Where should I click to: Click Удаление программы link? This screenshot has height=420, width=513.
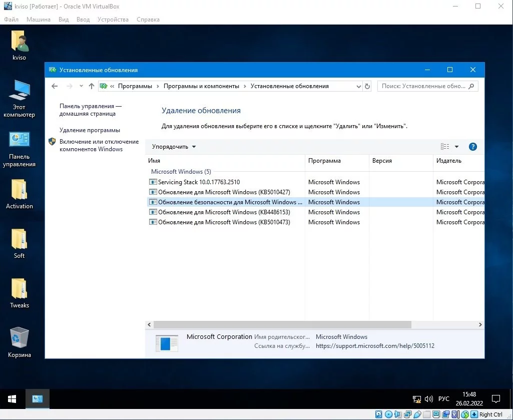[x=90, y=130]
